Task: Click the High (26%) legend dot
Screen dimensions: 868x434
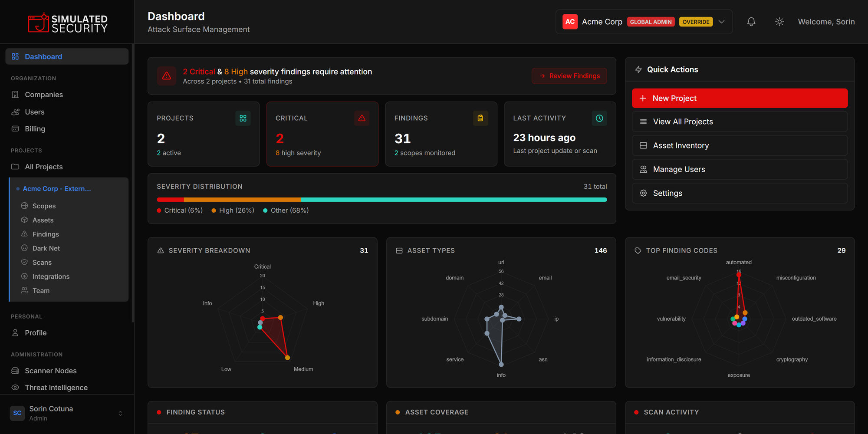Action: (214, 210)
